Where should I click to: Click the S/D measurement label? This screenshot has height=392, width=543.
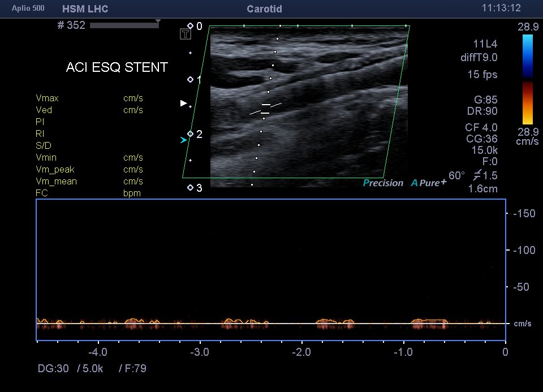pos(44,145)
